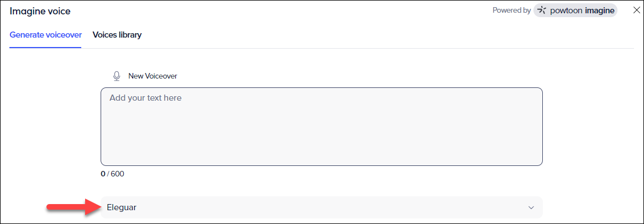The height and width of the screenshot is (224, 644).
Task: Click the 0 / 600 character counter
Action: pyautogui.click(x=113, y=174)
